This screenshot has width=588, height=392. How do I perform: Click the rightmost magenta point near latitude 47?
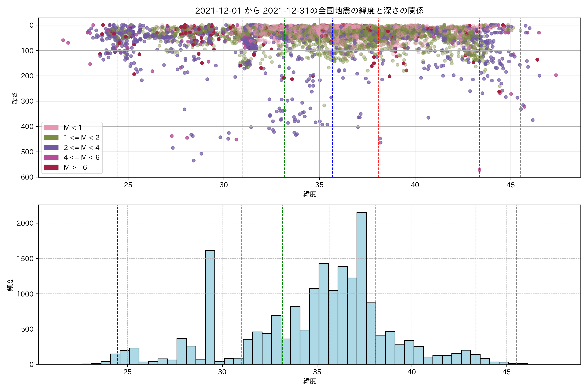tap(556, 75)
